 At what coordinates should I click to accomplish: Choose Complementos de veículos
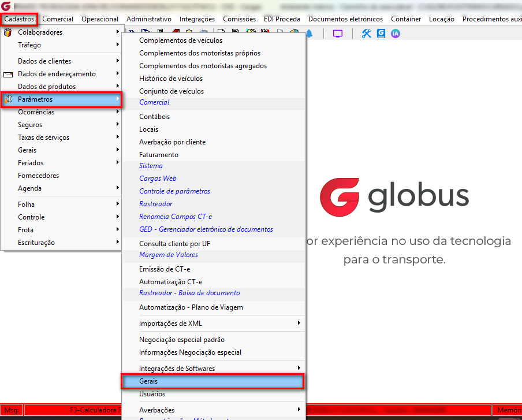214,40
